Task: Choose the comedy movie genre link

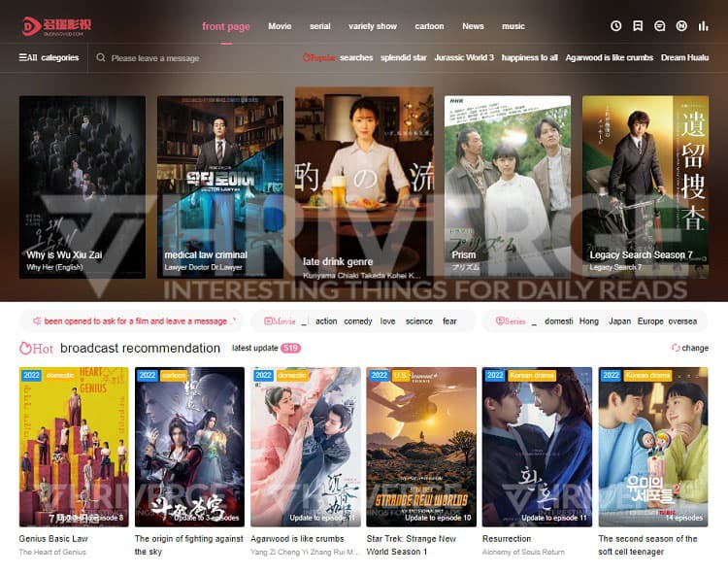Action: coord(357,321)
